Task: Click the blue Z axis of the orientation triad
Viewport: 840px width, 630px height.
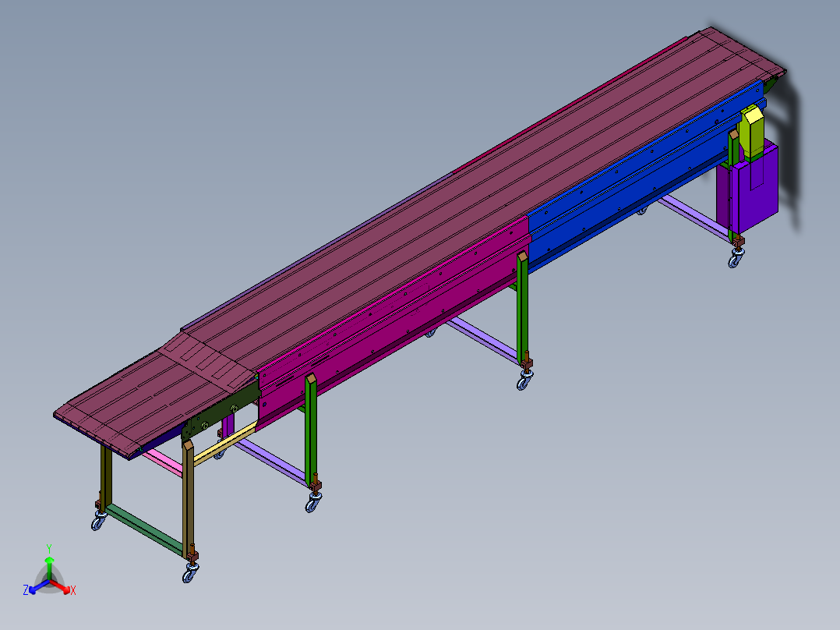Action: point(37,587)
